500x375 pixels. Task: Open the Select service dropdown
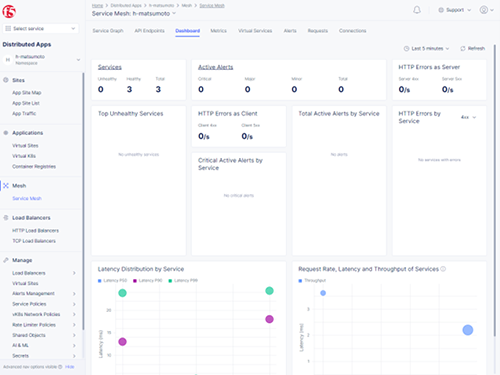pos(41,29)
